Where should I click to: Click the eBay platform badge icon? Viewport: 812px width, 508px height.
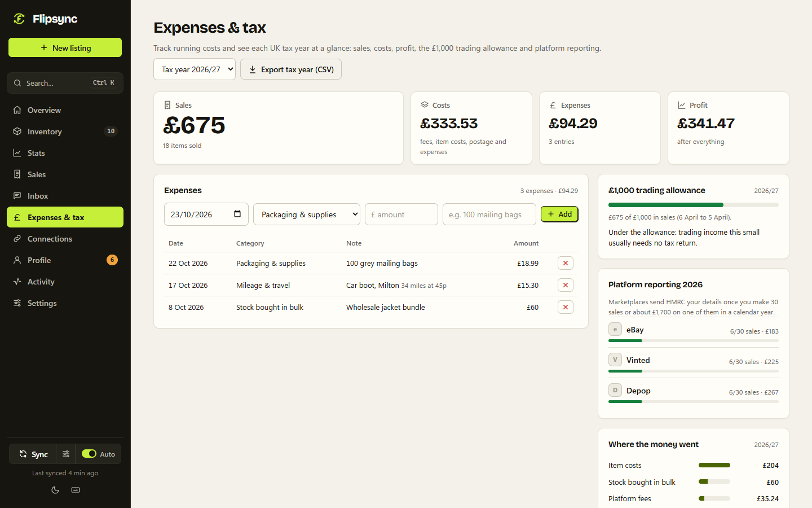[615, 329]
